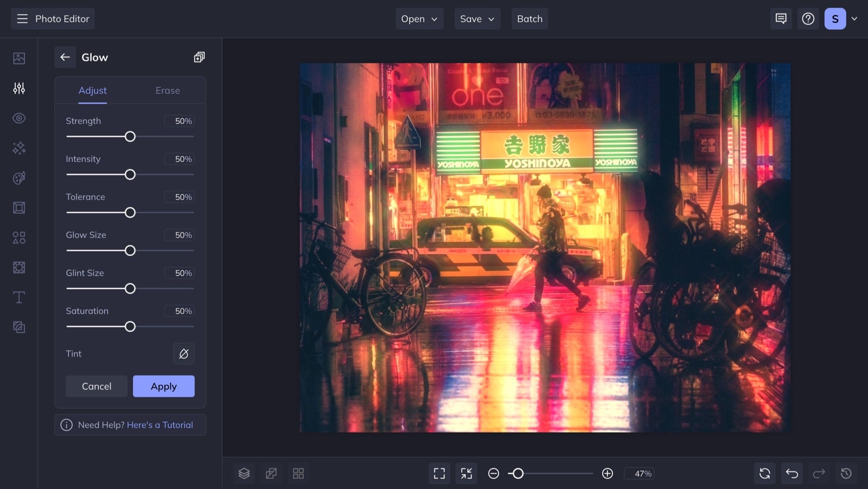The image size is (868, 489).
Task: Select the Text tool
Action: 18,297
